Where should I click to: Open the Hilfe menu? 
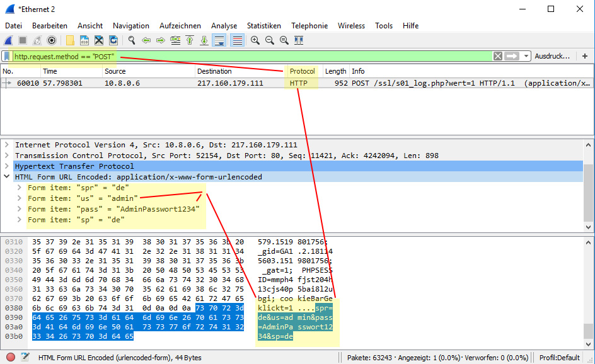tap(410, 26)
